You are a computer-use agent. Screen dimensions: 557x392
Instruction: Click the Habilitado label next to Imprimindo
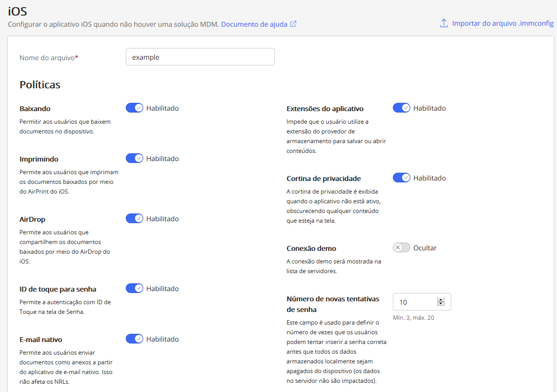coord(162,159)
